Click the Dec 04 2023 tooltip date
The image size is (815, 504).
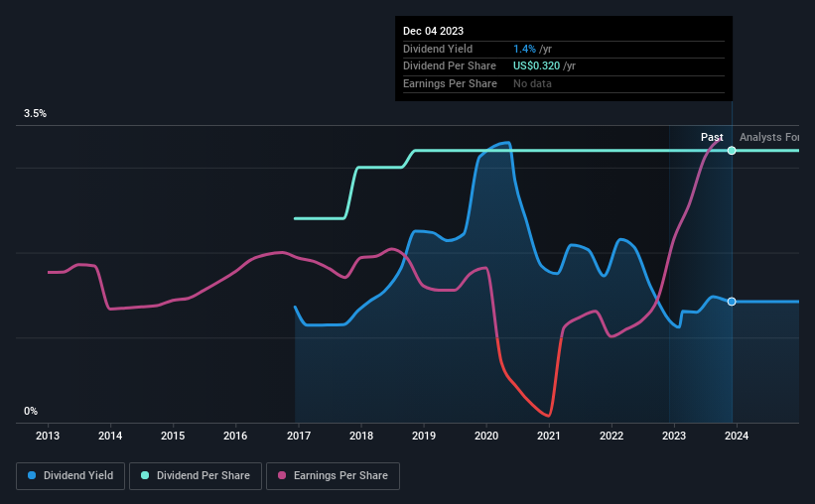click(x=433, y=31)
